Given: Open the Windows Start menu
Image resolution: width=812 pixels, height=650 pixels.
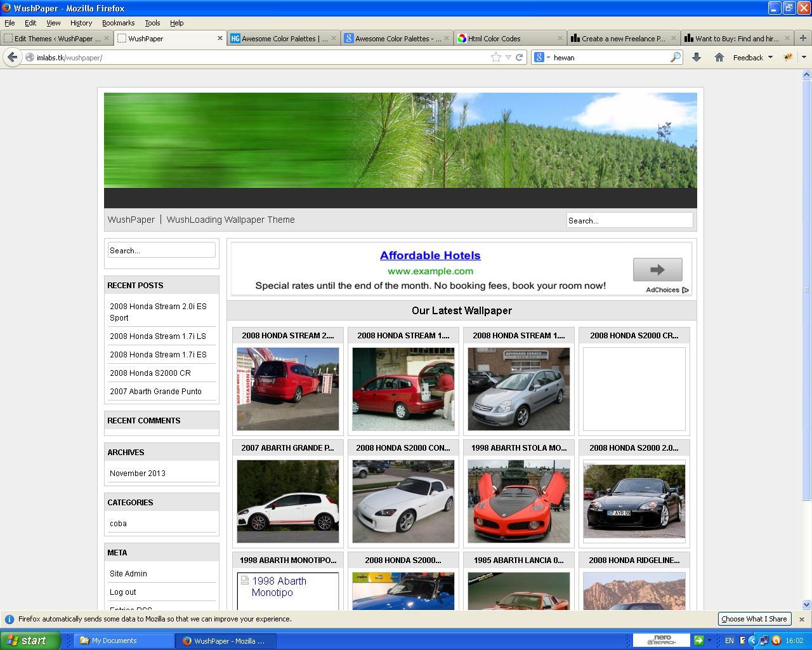Looking at the screenshot, I should coord(30,640).
